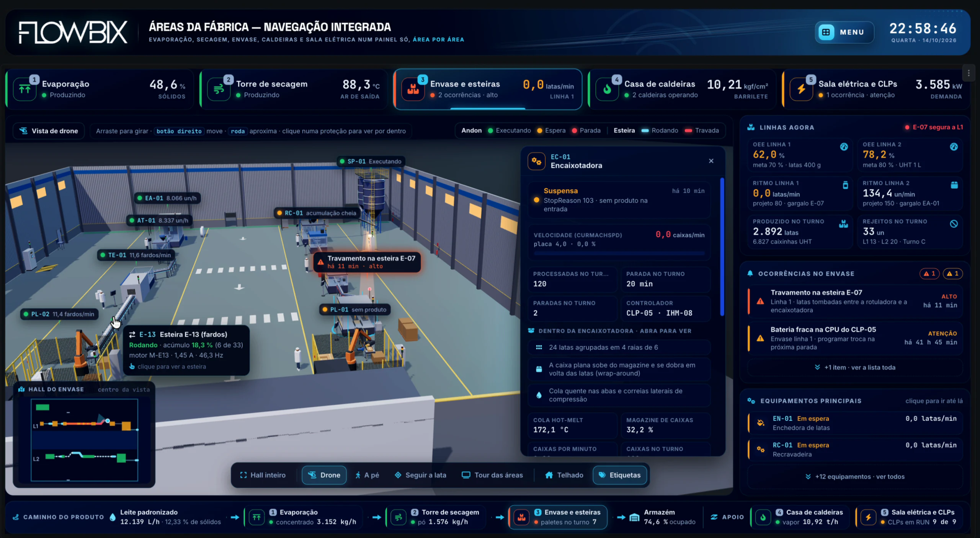Image resolution: width=980 pixels, height=538 pixels.
Task: Click OEE Linha 1 gauge icon
Action: pyautogui.click(x=844, y=147)
